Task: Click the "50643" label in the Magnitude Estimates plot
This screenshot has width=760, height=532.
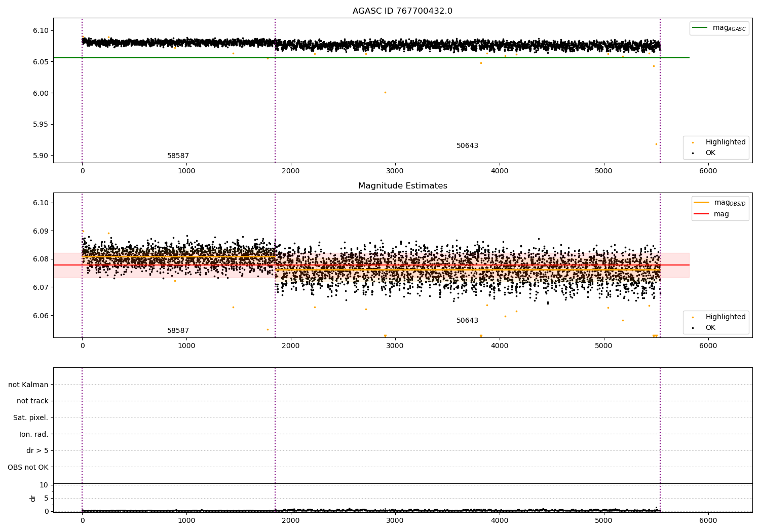Action: pos(467,321)
